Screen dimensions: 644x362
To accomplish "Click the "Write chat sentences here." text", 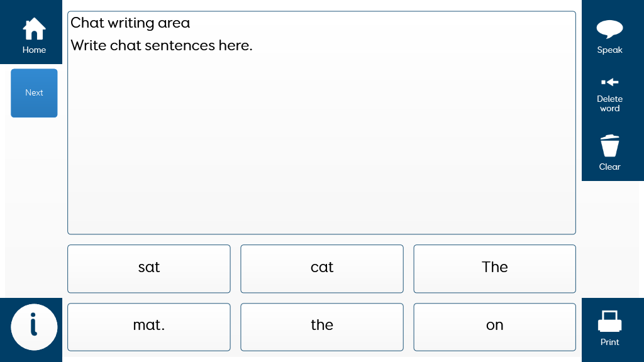I will click(x=162, y=46).
